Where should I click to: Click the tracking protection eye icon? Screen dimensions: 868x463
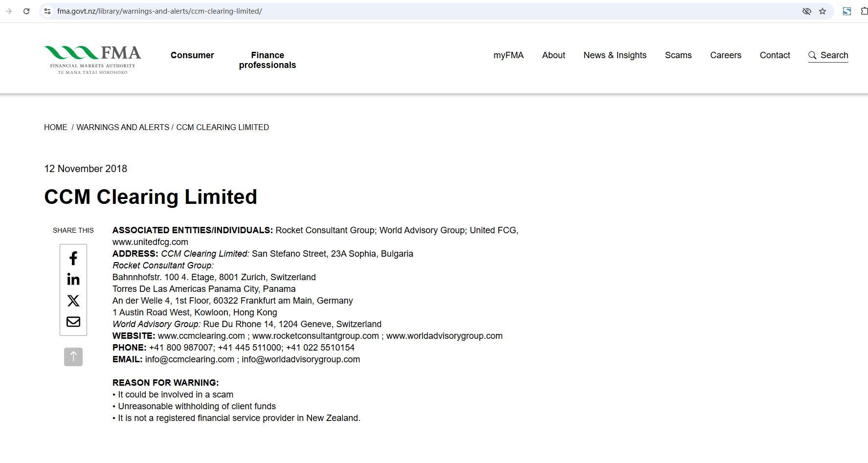coord(806,11)
